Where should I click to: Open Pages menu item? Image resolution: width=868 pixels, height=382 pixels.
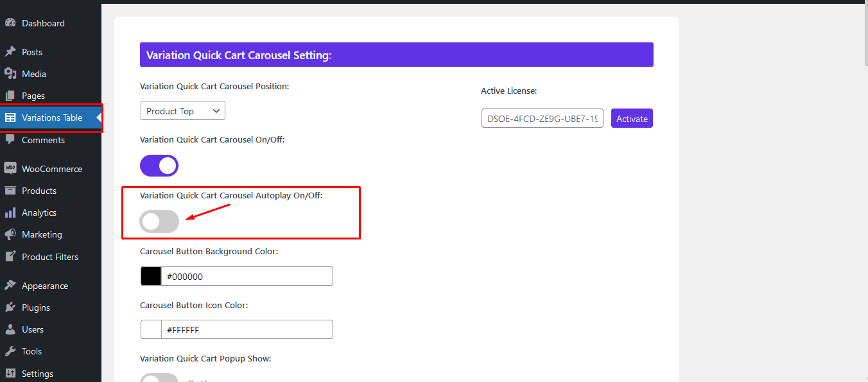(51, 96)
